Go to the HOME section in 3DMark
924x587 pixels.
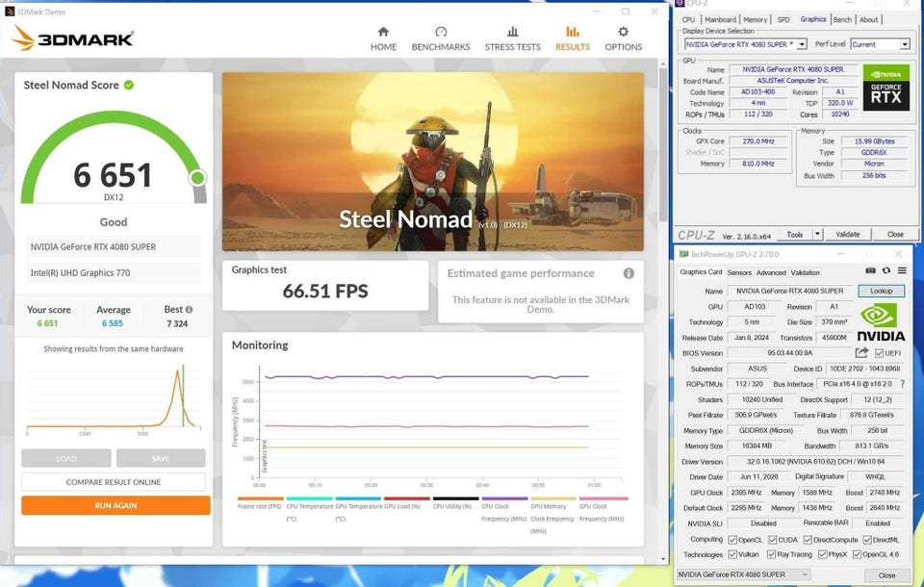click(383, 38)
